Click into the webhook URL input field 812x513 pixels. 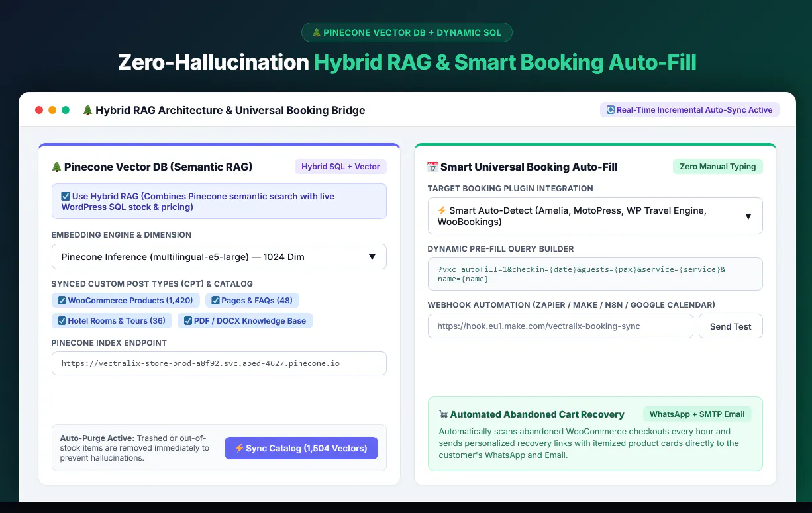tap(560, 326)
